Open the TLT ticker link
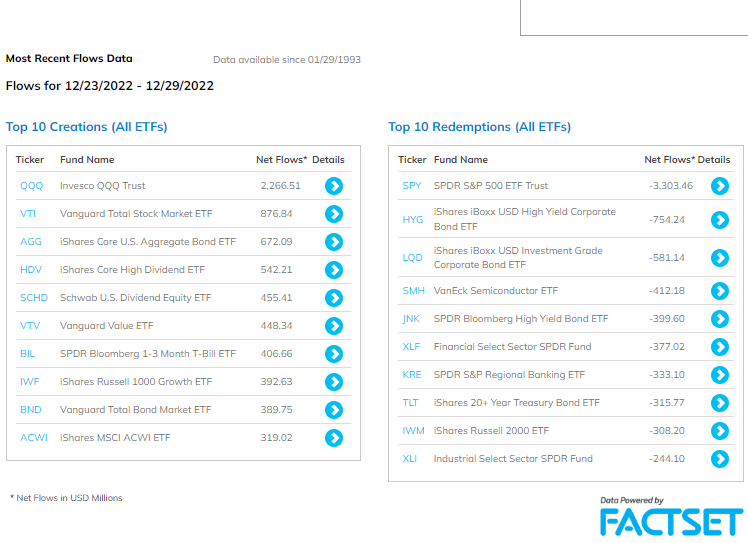Image resolution: width=748 pixels, height=543 pixels. coord(410,403)
